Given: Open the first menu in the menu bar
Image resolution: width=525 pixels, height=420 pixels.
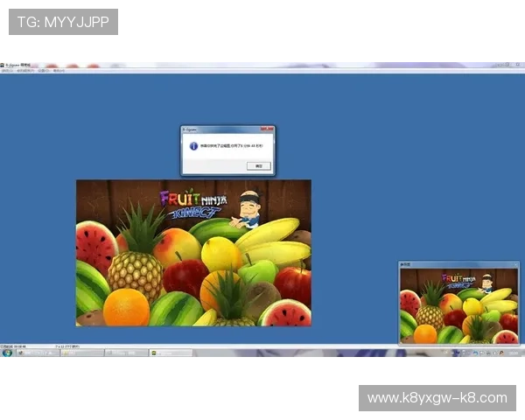Looking at the screenshot, I should point(7,71).
